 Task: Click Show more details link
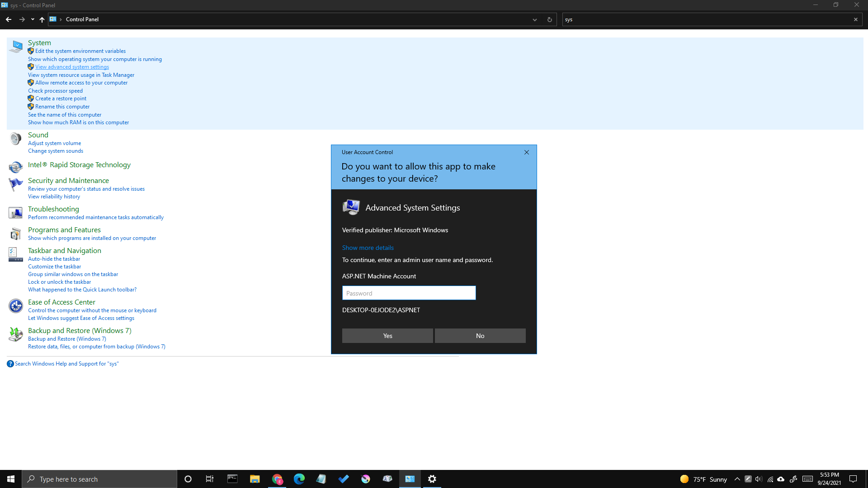click(x=368, y=248)
